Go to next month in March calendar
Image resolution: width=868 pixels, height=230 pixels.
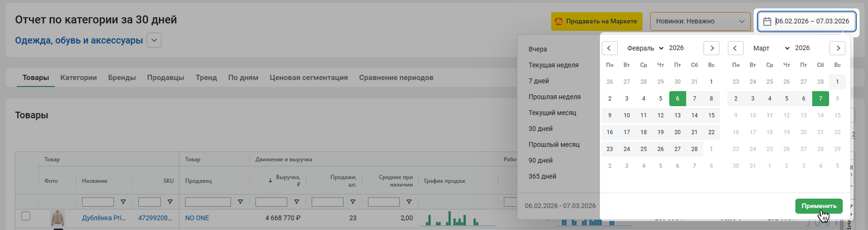tap(837, 48)
